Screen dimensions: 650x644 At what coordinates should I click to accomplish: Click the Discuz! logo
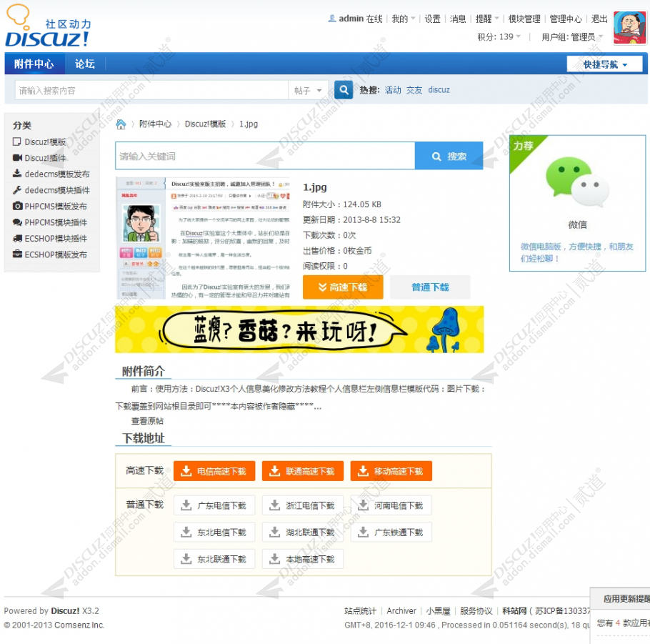point(48,26)
